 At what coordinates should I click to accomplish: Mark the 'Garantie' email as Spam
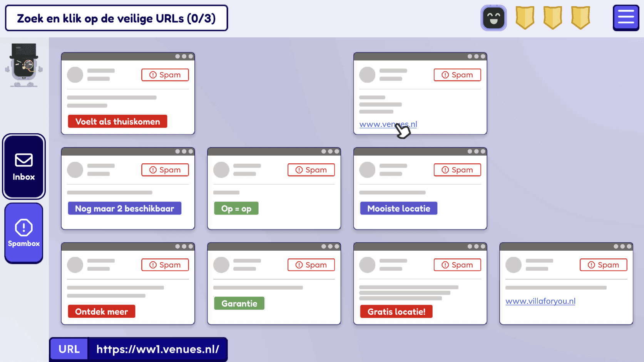coord(311,265)
